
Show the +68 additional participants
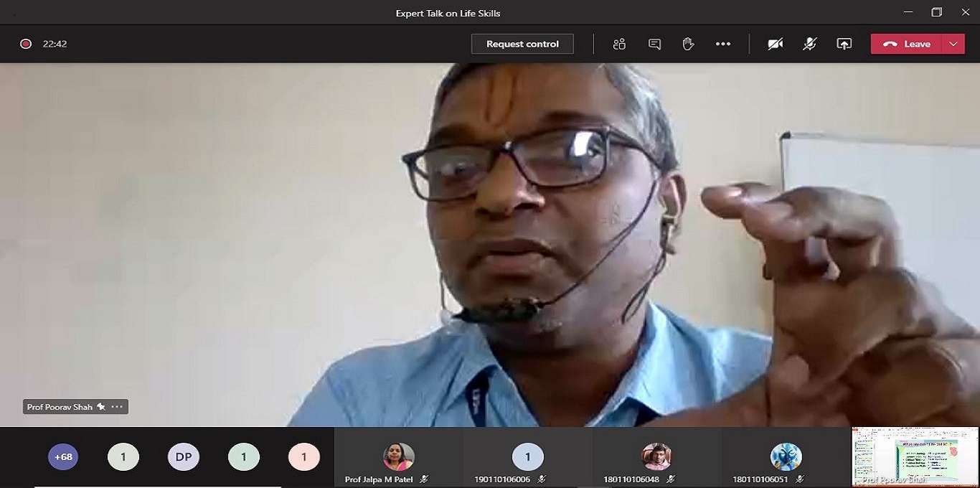[63, 456]
